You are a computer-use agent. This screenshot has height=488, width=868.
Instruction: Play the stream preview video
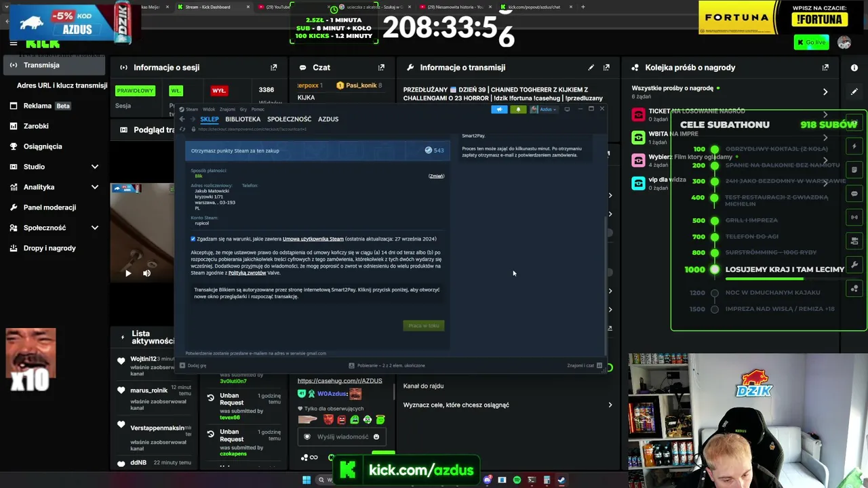pyautogui.click(x=128, y=273)
